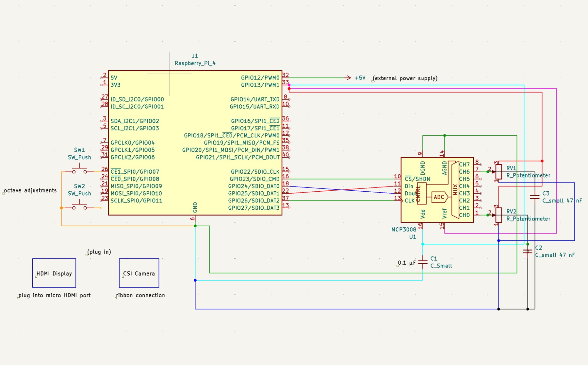Select the GPIO13/PWM1 pin label
588x365 pixels.
point(260,85)
